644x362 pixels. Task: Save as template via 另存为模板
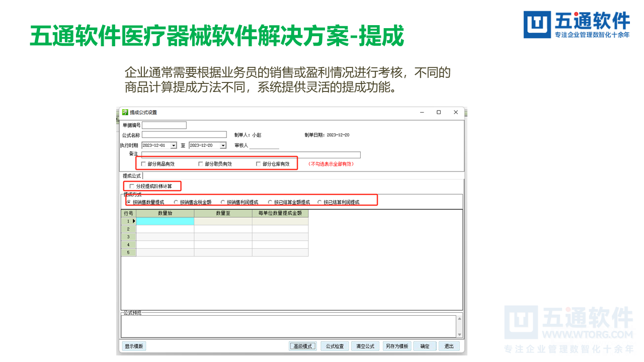(397, 346)
